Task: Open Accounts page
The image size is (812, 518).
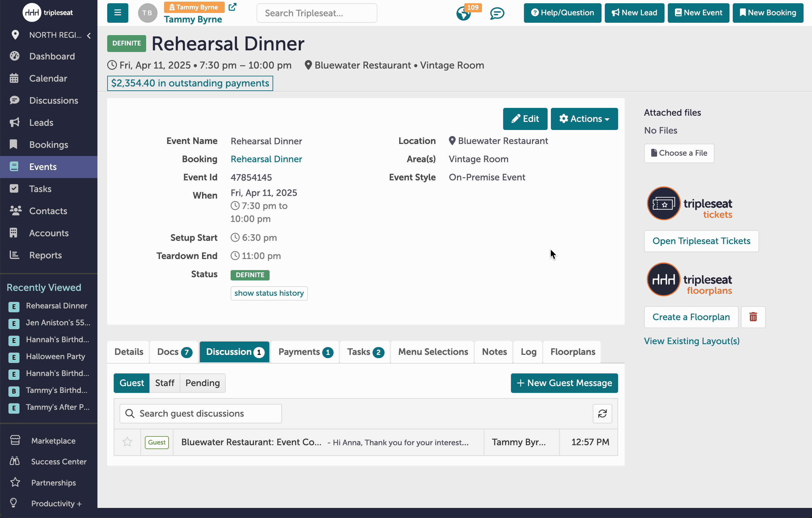Action: tap(49, 233)
